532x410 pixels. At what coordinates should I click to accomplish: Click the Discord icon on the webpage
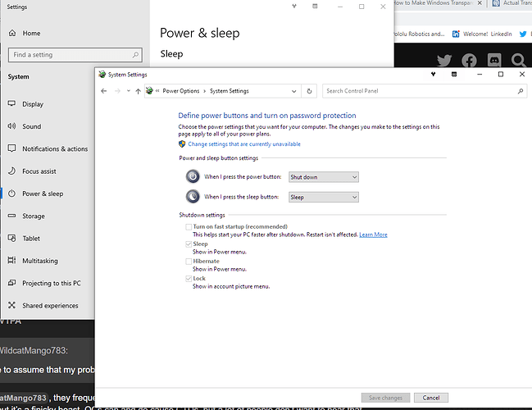coord(494,61)
